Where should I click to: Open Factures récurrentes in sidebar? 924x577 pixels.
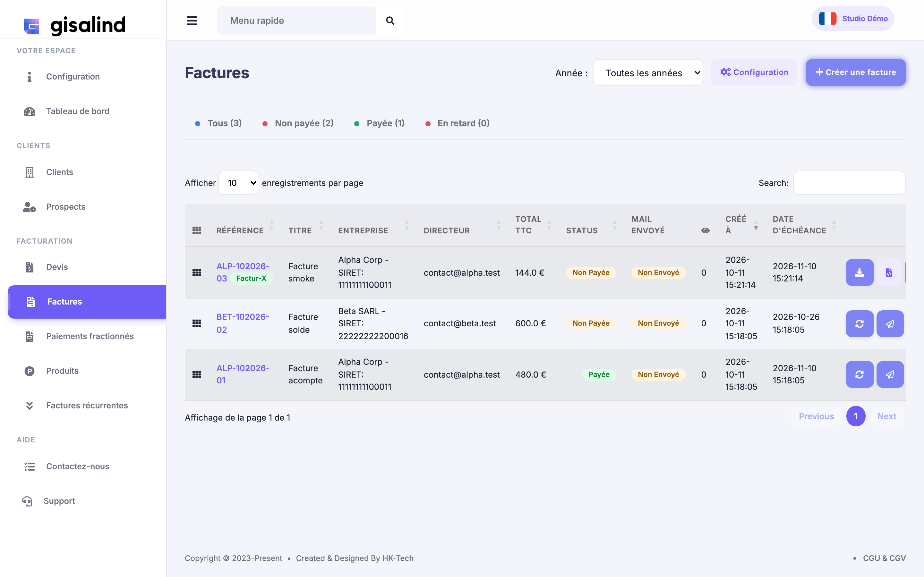click(87, 405)
